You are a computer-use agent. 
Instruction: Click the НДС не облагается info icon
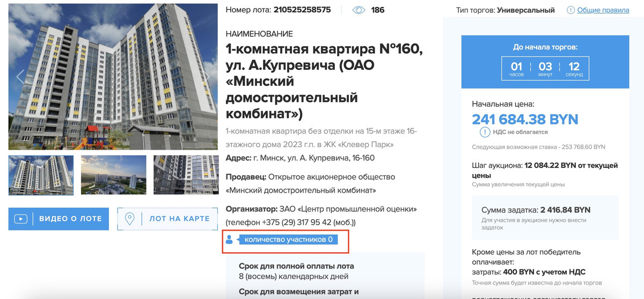click(485, 132)
